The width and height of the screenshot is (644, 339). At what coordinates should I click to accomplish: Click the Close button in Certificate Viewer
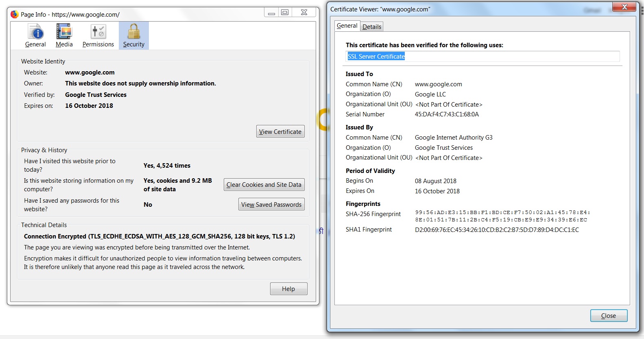click(x=609, y=316)
